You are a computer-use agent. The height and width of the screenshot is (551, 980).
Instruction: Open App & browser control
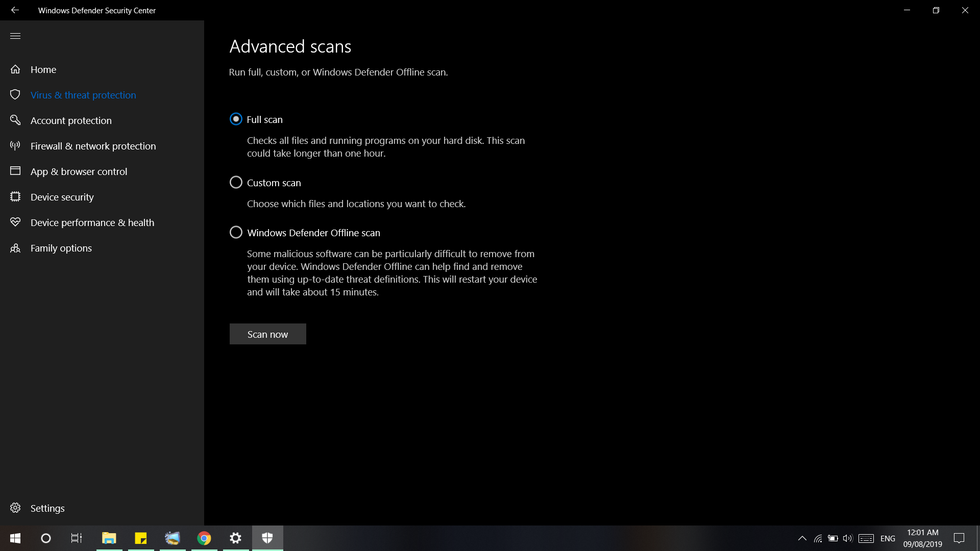79,171
